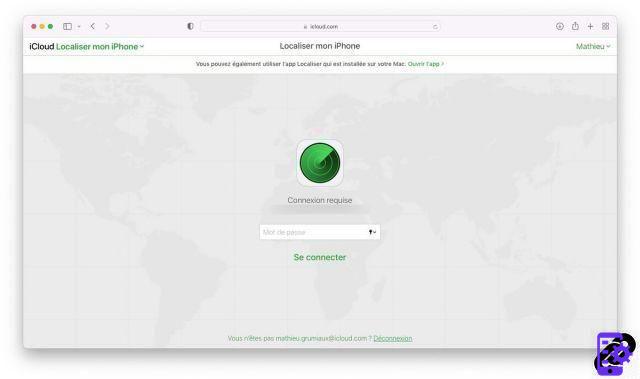Image resolution: width=640 pixels, height=379 pixels.
Task: Minimize the Safari window (yellow button)
Action: point(42,27)
